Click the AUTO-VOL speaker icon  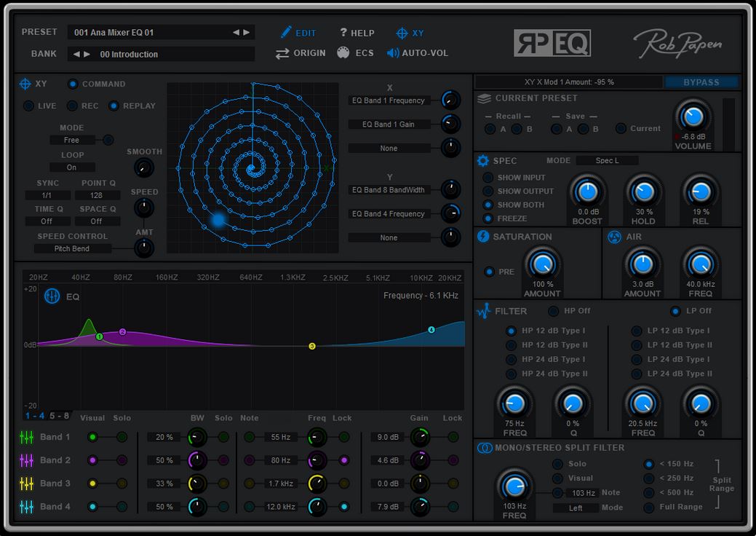[x=391, y=52]
